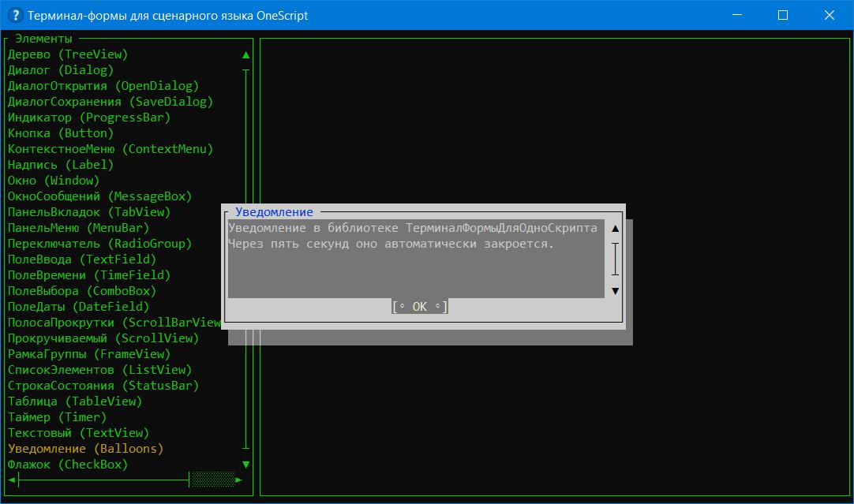854x504 pixels.
Task: Select Кнопка (Button) in the elements list
Action: coord(61,133)
